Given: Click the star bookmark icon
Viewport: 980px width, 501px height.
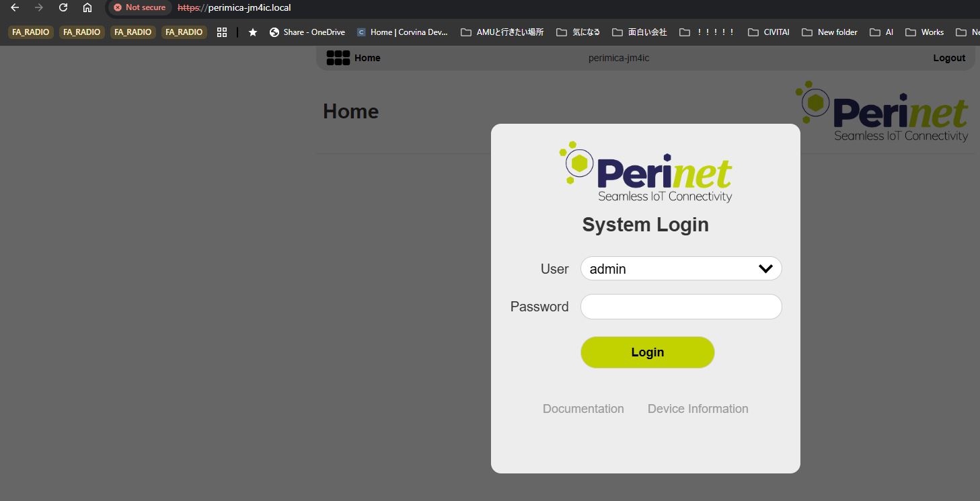Looking at the screenshot, I should tap(253, 32).
